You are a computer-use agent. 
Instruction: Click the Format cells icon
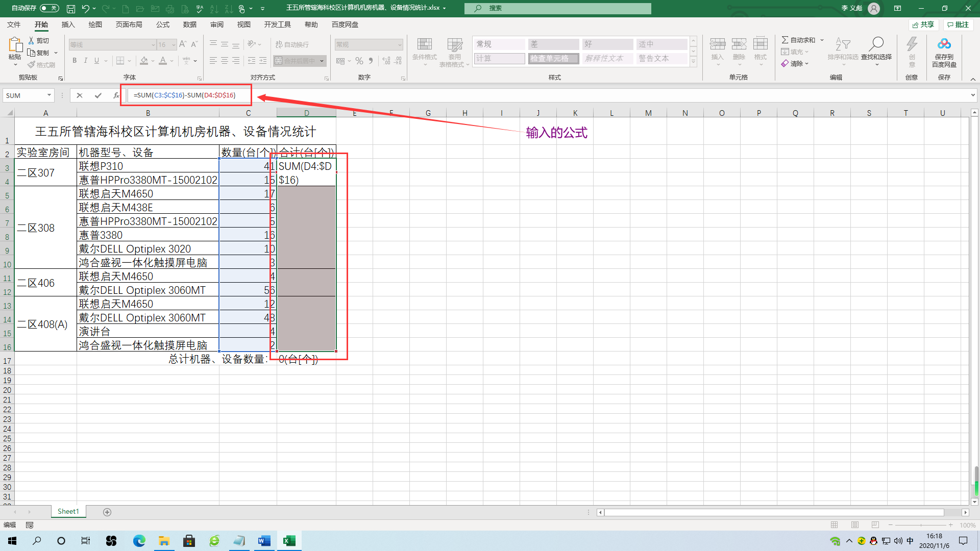point(761,45)
